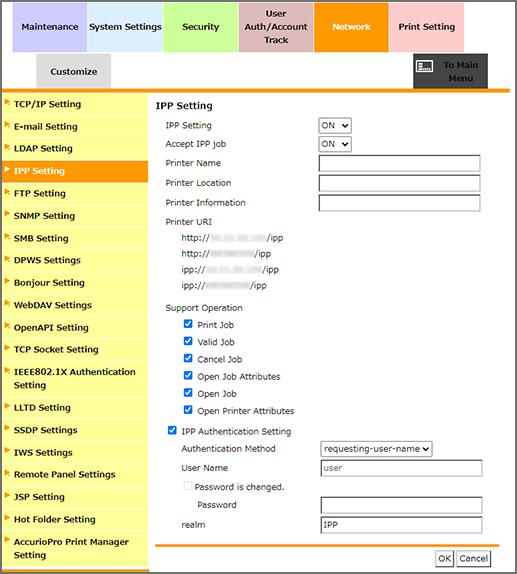Click arrow icon beside Hot Folder Setting
The image size is (517, 574).
tap(7, 518)
